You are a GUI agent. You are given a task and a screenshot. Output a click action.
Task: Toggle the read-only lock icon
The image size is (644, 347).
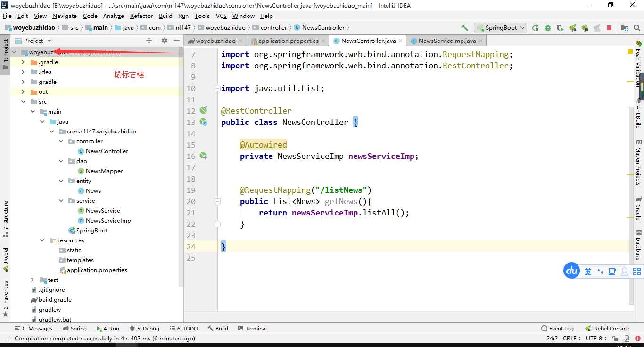click(x=615, y=339)
